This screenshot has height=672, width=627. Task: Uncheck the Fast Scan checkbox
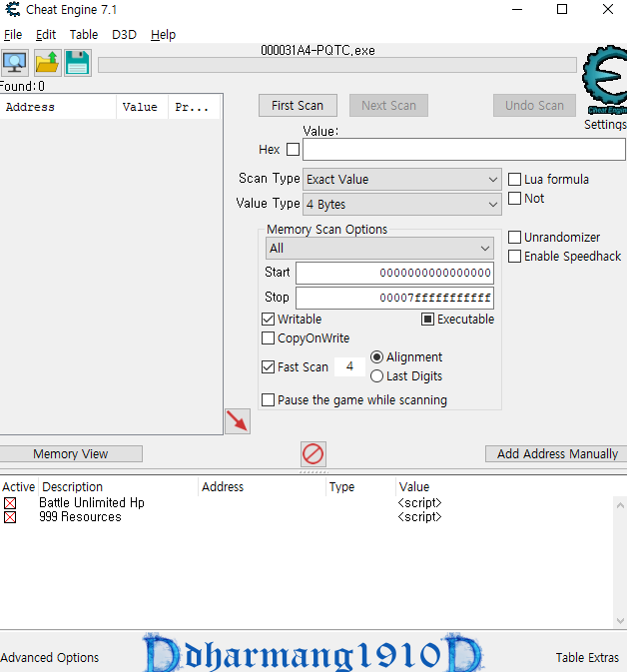click(269, 366)
